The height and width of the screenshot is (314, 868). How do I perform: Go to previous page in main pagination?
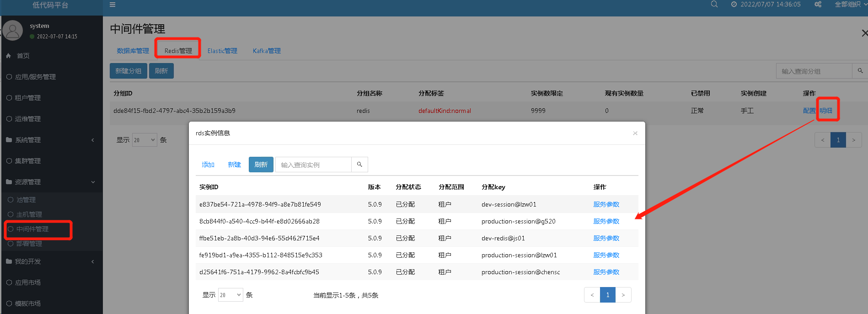tap(822, 140)
